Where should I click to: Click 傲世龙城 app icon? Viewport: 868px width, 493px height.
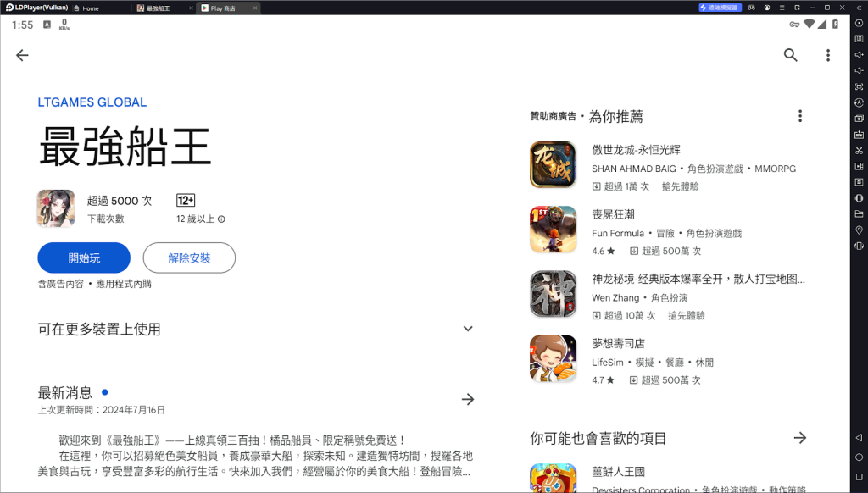tap(553, 165)
